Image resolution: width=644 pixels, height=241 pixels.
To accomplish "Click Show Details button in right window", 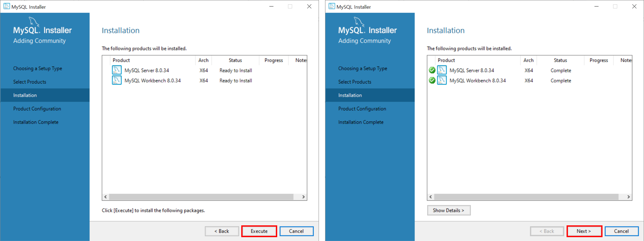I will pyautogui.click(x=449, y=210).
